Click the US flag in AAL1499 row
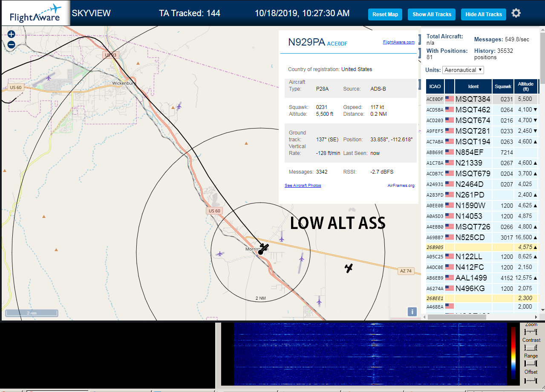 [x=450, y=278]
